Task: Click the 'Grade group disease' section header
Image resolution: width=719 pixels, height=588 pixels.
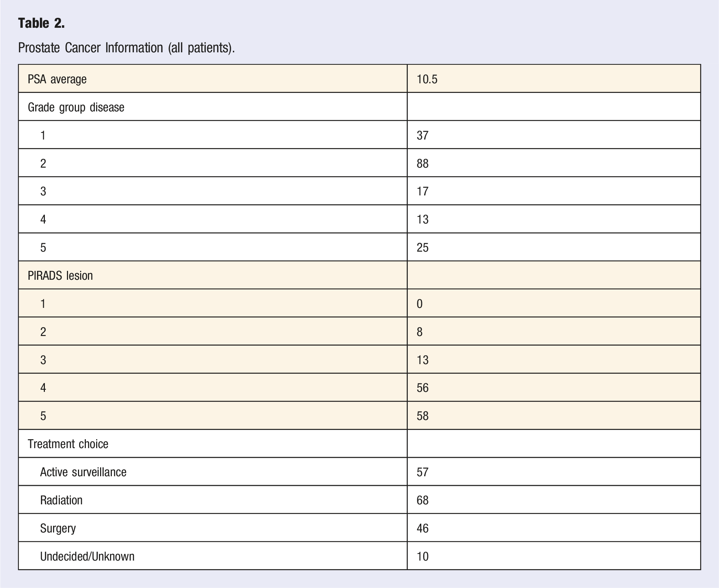Action: click(76, 107)
